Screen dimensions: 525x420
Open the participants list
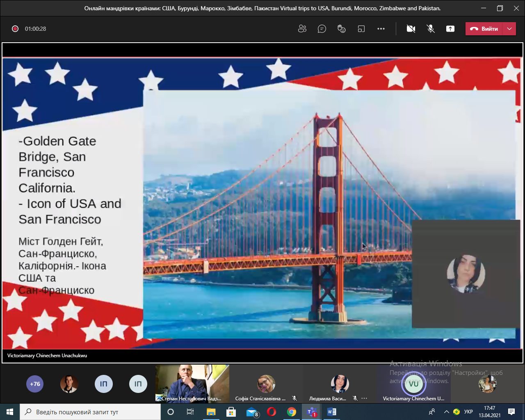tap(302, 29)
